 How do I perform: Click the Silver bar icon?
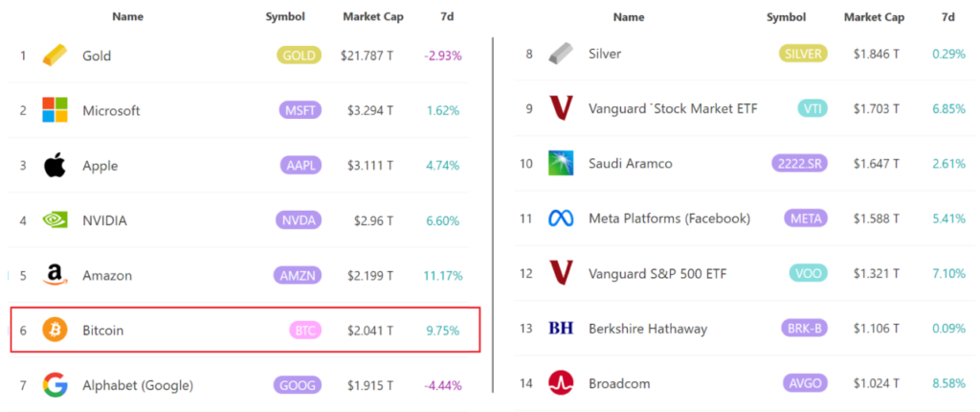coord(560,54)
